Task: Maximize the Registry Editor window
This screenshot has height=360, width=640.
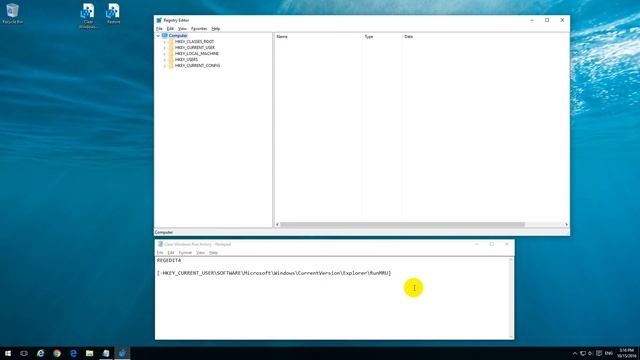Action: (x=547, y=20)
